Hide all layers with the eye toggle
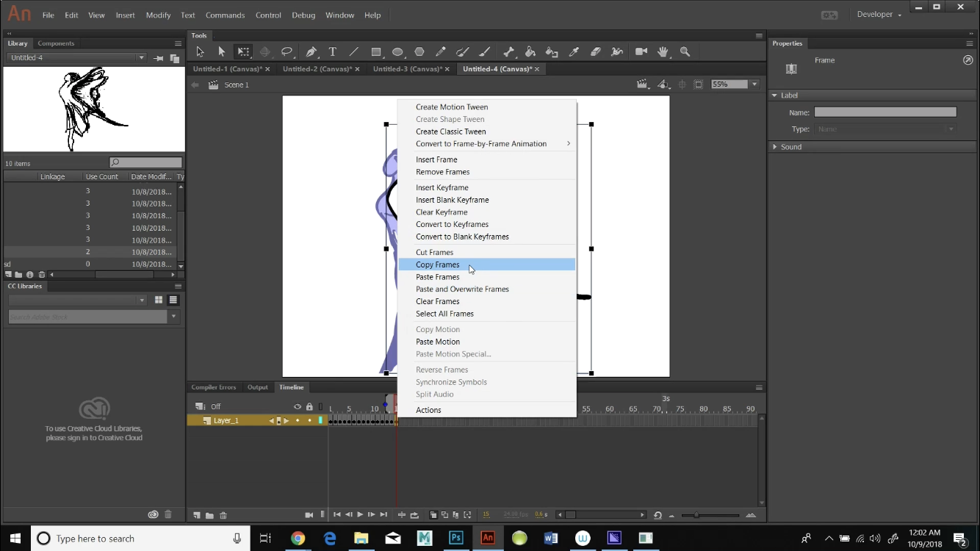 tap(298, 406)
